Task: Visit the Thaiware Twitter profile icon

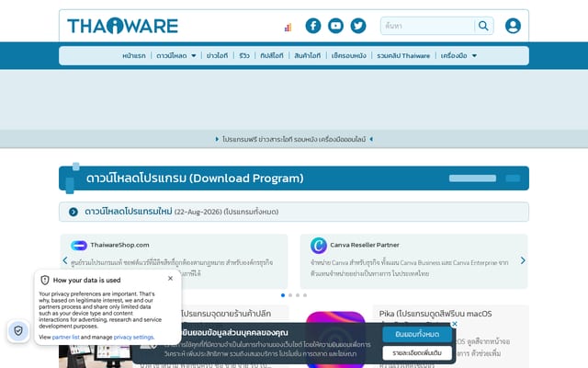Action: point(358,26)
